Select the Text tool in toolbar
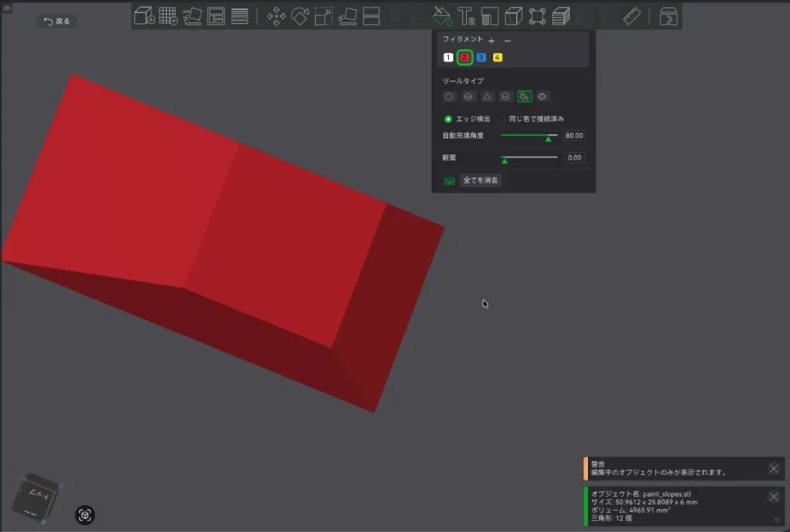The height and width of the screenshot is (532, 790). pyautogui.click(x=466, y=16)
